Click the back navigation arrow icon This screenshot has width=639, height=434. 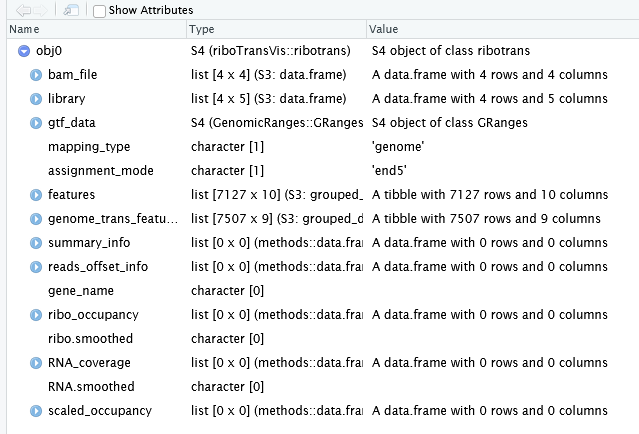point(24,10)
